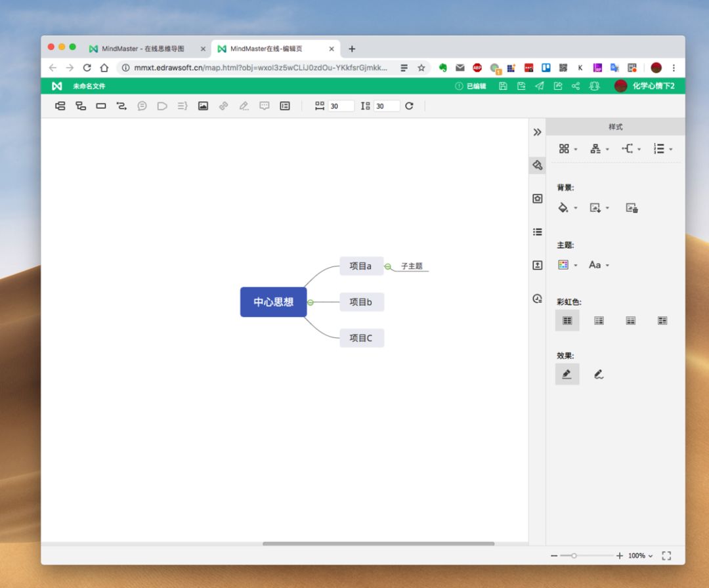The width and height of the screenshot is (709, 588).
Task: Click the 中心思想 central topic node
Action: click(274, 302)
